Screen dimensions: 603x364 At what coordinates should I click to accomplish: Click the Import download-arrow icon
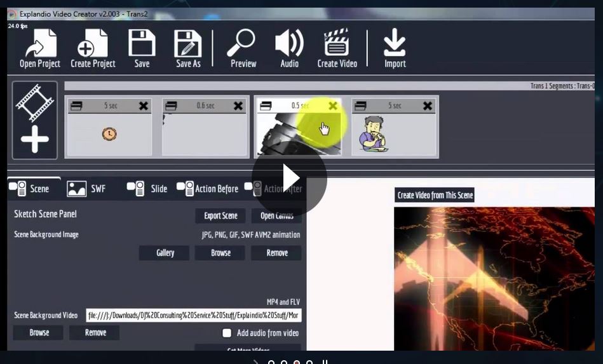(395, 49)
